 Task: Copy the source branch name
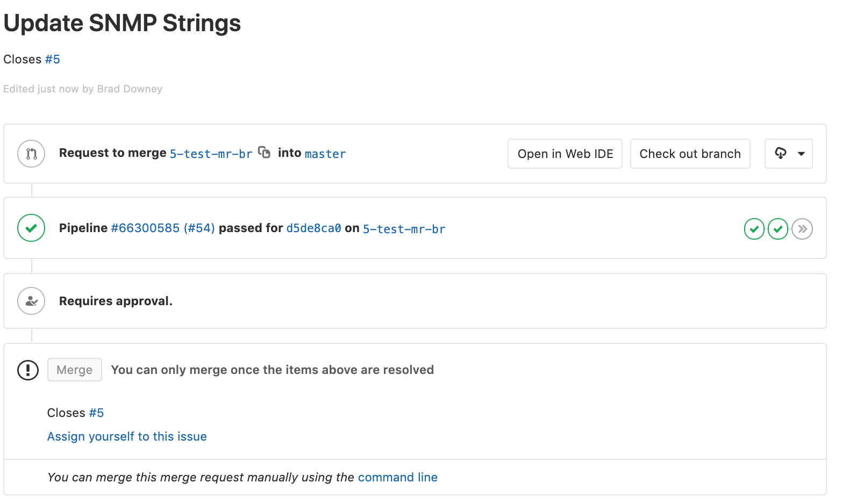click(264, 153)
